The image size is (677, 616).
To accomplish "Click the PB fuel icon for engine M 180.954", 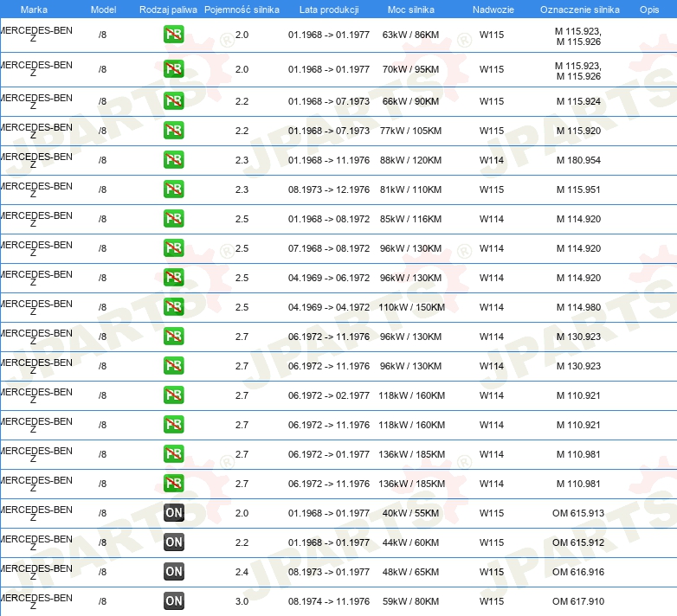I will click(x=173, y=160).
